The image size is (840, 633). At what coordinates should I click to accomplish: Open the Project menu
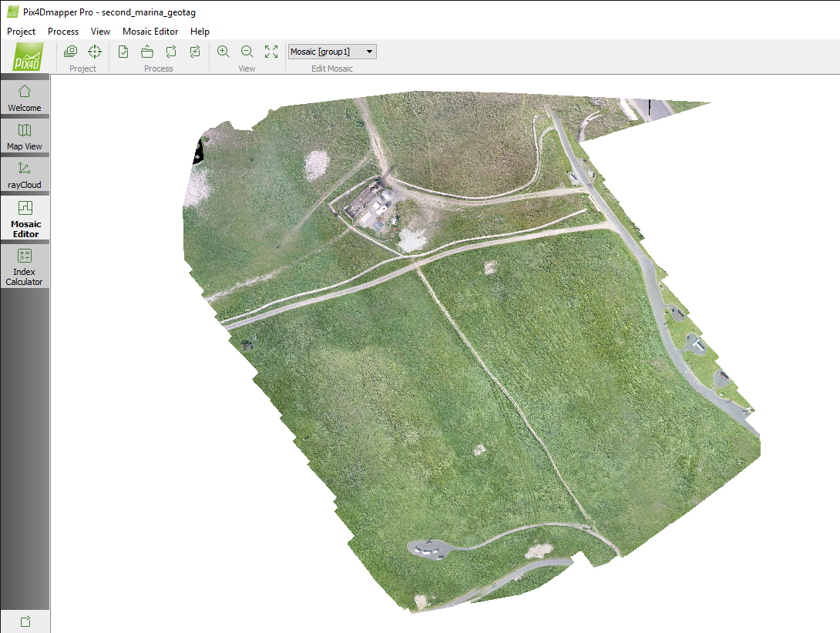pyautogui.click(x=22, y=32)
